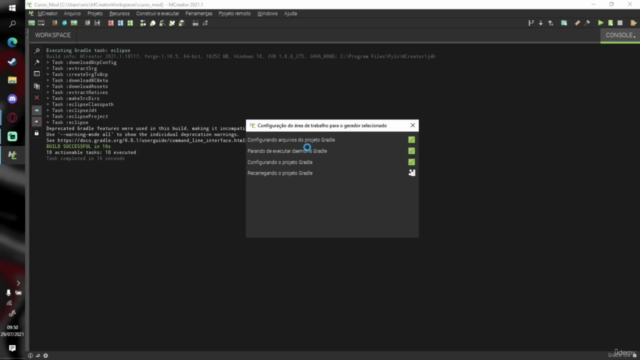This screenshot has width=640, height=360.
Task: Click the 'Task :downloadAssets' console line
Action: tap(80, 87)
